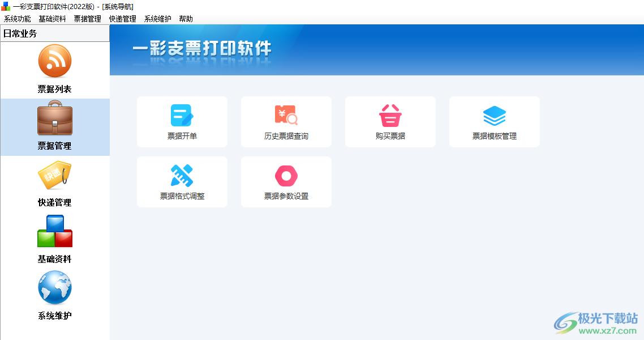Open the 历史票据查询 coupon search icon
This screenshot has height=340, width=644.
pyautogui.click(x=286, y=115)
